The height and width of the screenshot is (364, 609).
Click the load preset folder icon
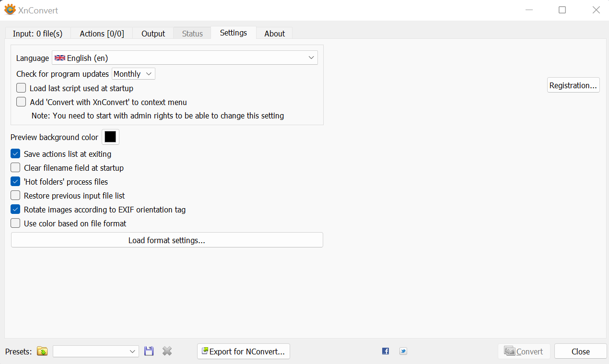point(42,352)
